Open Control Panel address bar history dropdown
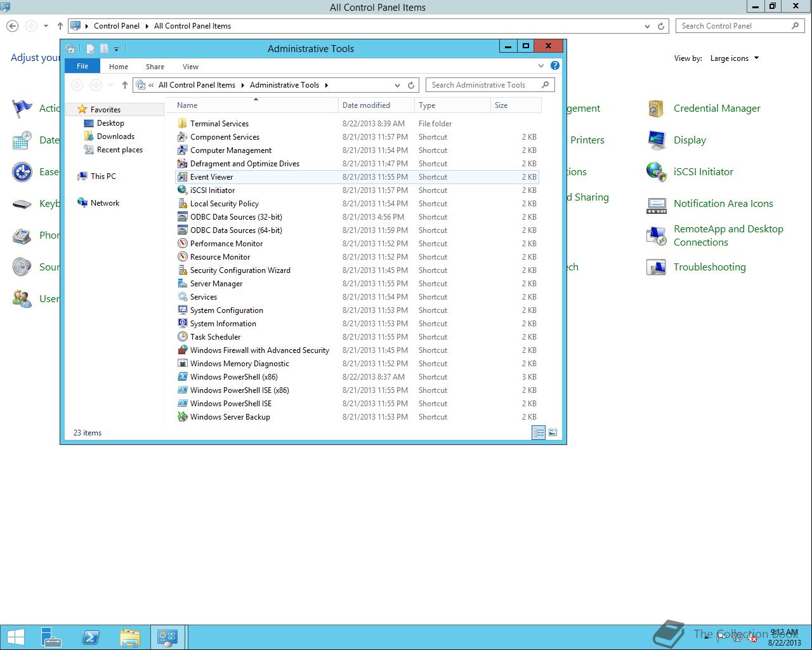Screen dimensions: 812x650 click(647, 26)
